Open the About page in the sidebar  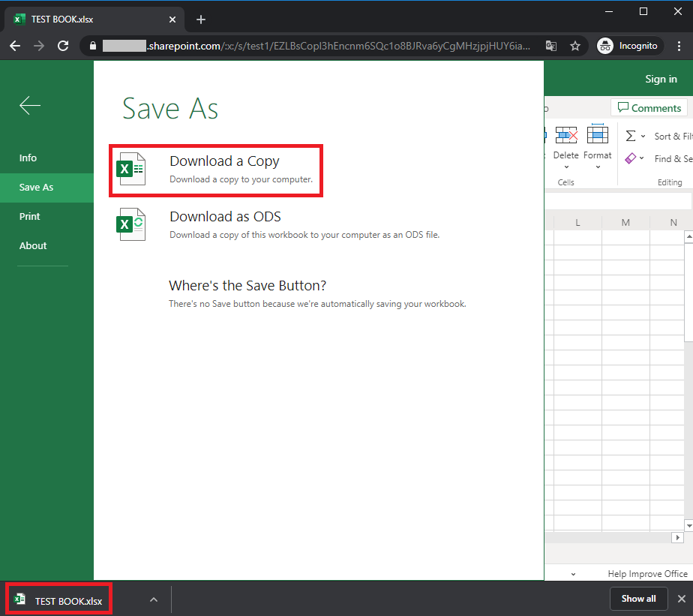pos(33,246)
